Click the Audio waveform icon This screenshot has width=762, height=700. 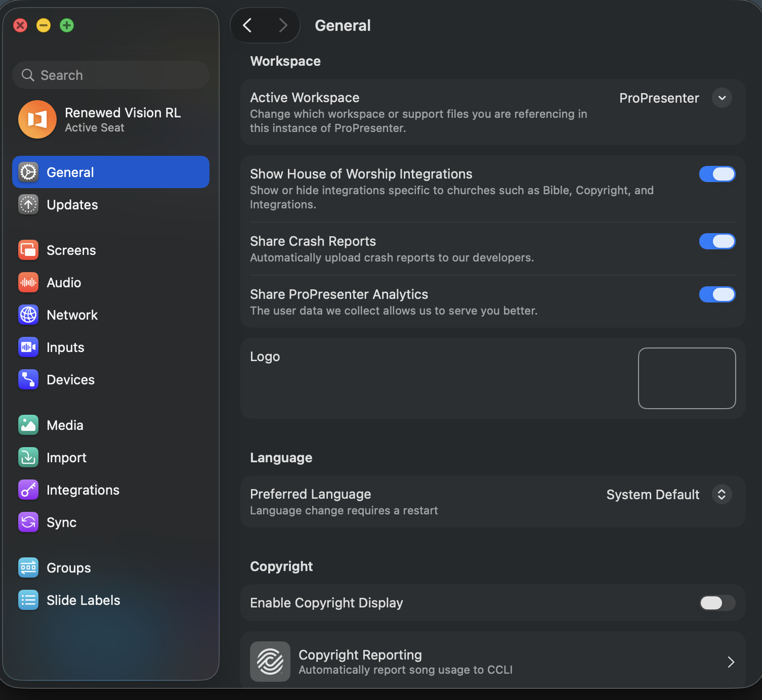pyautogui.click(x=28, y=283)
